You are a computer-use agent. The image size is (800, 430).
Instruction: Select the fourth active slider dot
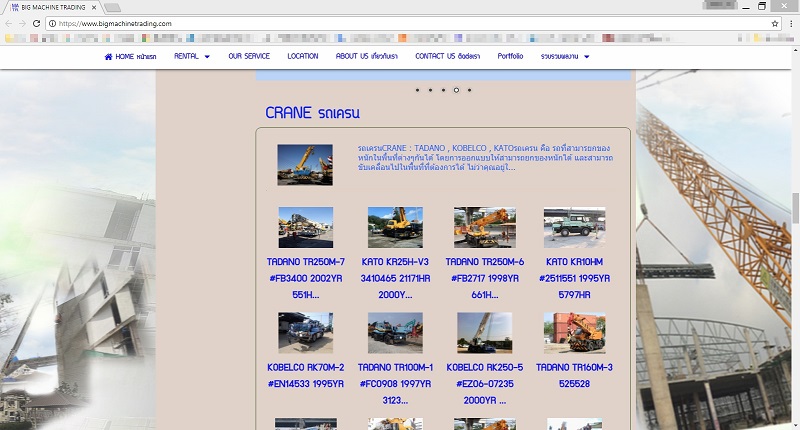pos(456,90)
